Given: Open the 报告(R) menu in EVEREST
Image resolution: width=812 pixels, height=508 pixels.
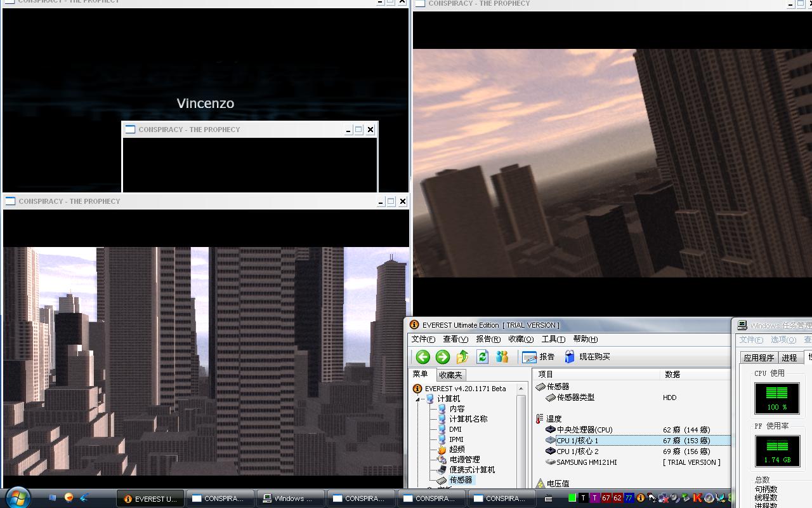Looking at the screenshot, I should (x=488, y=339).
